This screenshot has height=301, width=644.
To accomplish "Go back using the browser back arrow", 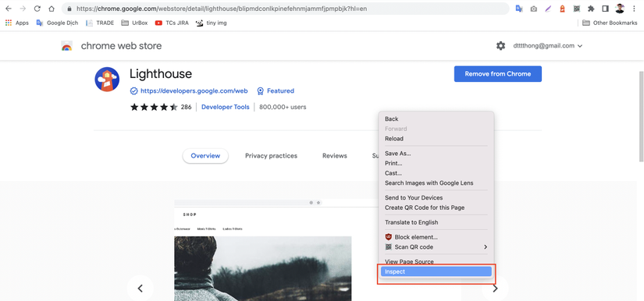I will (9, 9).
